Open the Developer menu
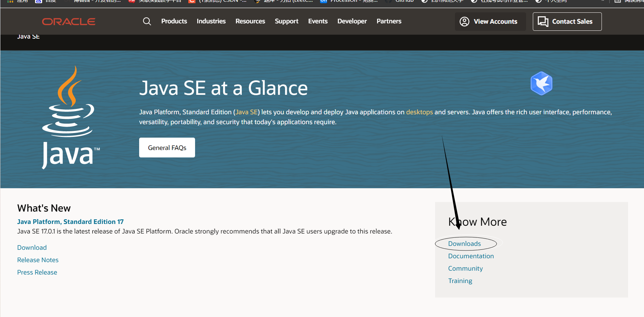644x317 pixels. point(352,21)
